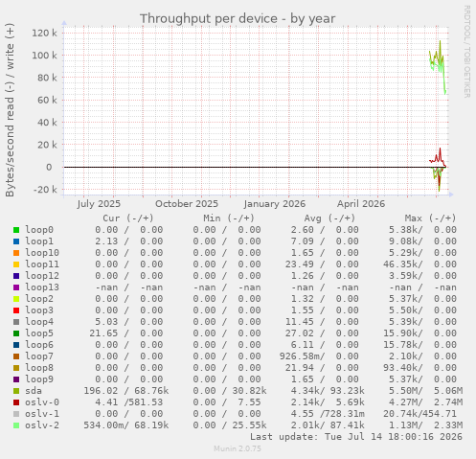Click the 'October 2025' x-axis label

[187, 204]
